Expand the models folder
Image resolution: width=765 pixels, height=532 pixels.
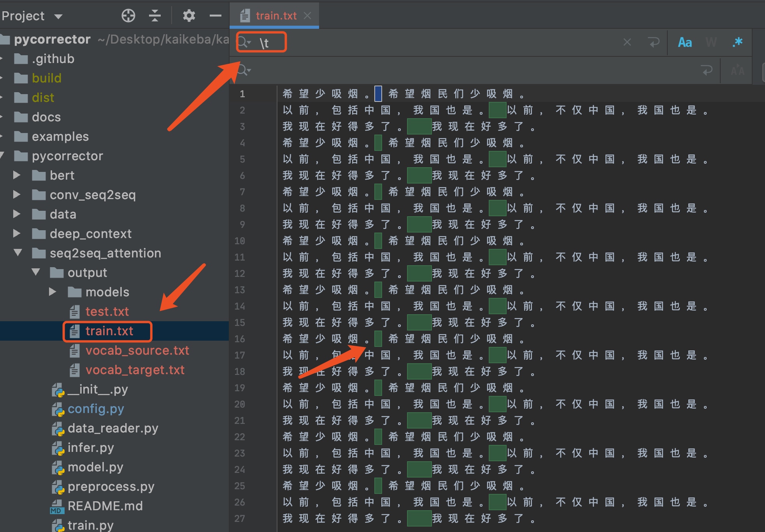[53, 292]
